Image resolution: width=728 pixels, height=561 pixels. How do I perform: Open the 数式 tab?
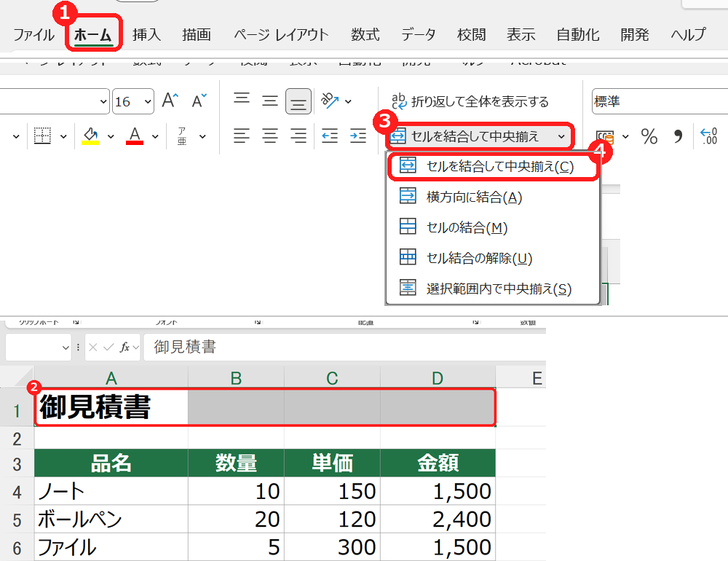tap(365, 35)
